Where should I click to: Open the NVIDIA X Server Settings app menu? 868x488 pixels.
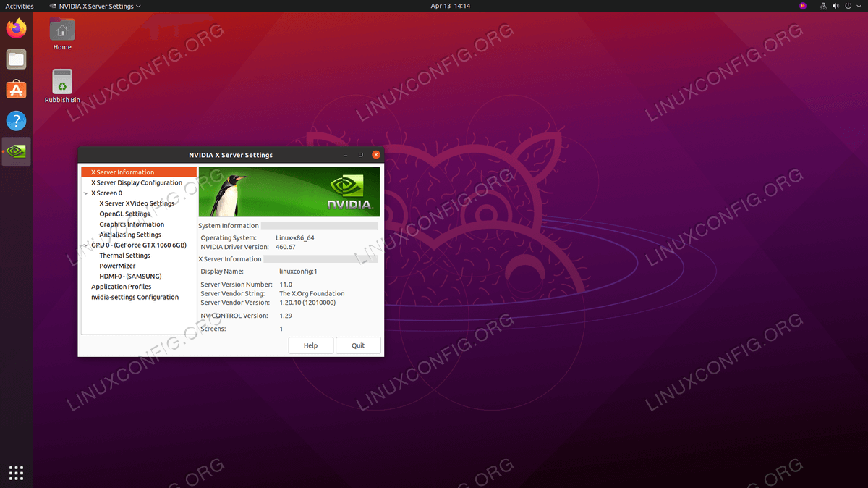tap(95, 6)
